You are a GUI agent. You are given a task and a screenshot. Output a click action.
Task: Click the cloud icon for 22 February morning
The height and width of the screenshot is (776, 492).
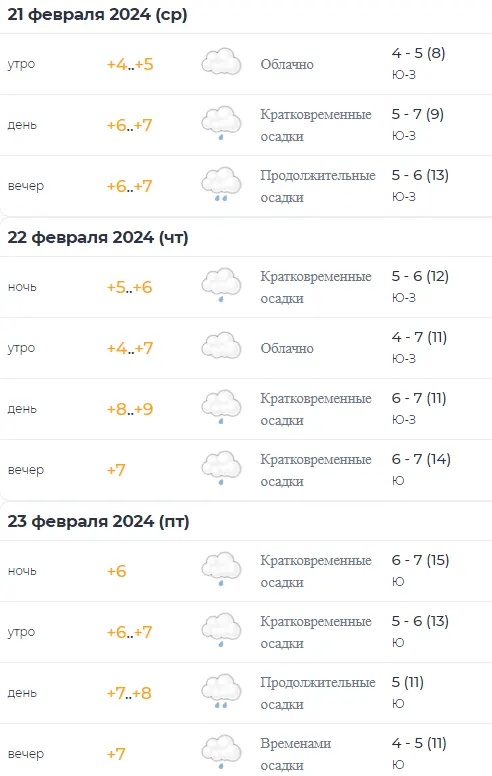221,345
